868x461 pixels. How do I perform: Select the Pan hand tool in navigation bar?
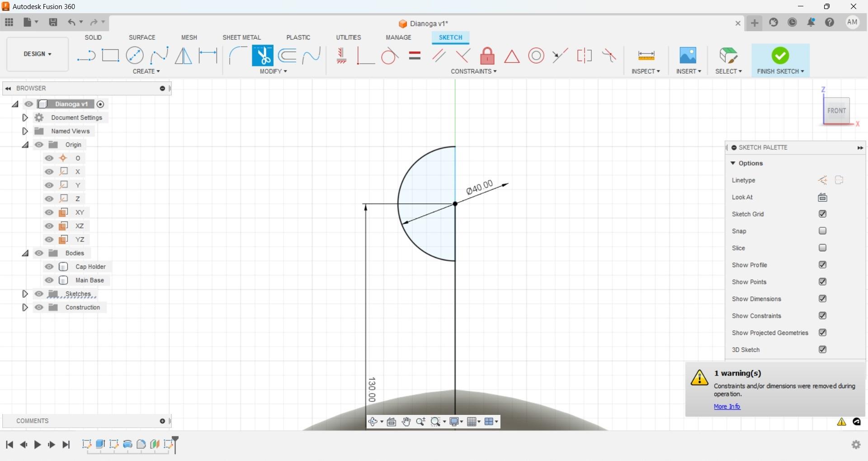click(406, 422)
